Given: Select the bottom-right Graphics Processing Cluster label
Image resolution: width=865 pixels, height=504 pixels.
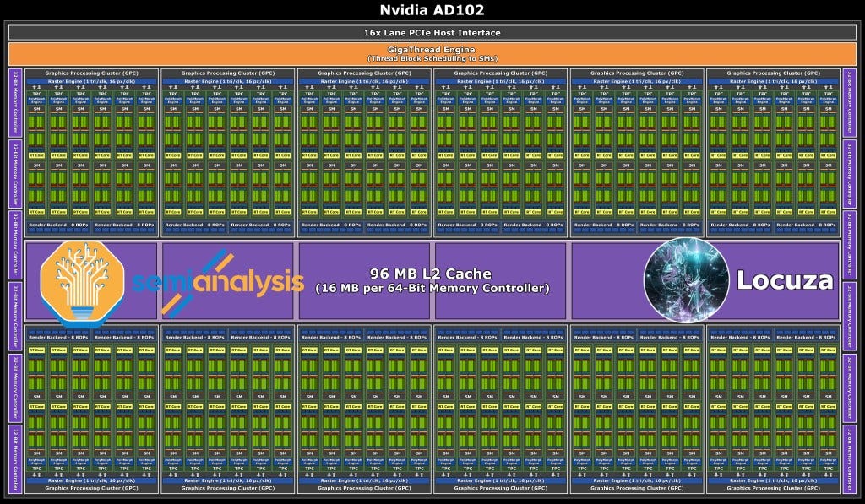Looking at the screenshot, I should click(774, 488).
